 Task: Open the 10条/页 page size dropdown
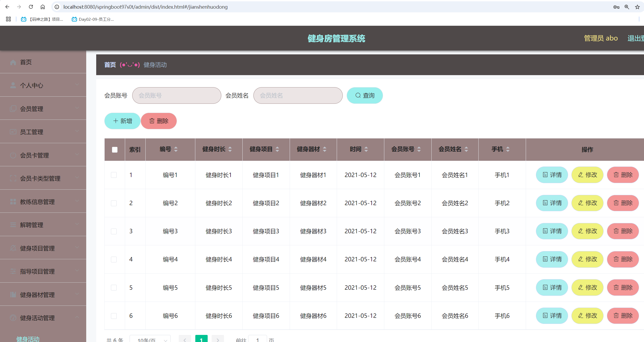(150, 340)
